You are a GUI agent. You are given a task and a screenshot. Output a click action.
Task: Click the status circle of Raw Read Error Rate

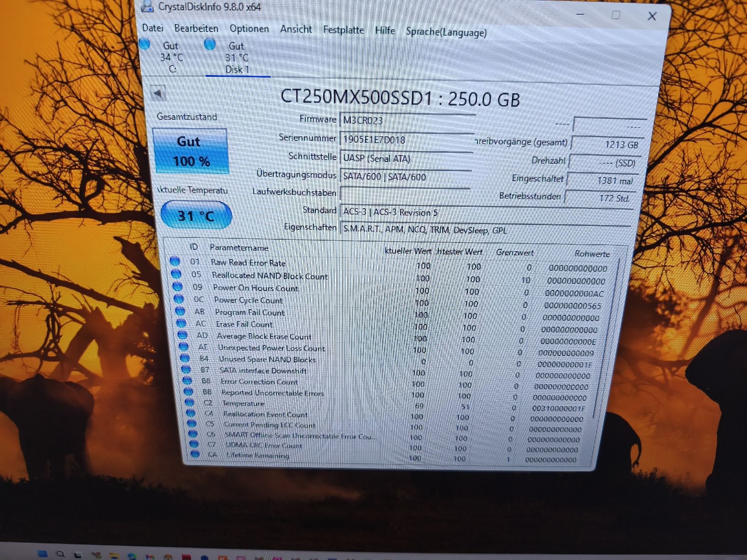point(175,261)
